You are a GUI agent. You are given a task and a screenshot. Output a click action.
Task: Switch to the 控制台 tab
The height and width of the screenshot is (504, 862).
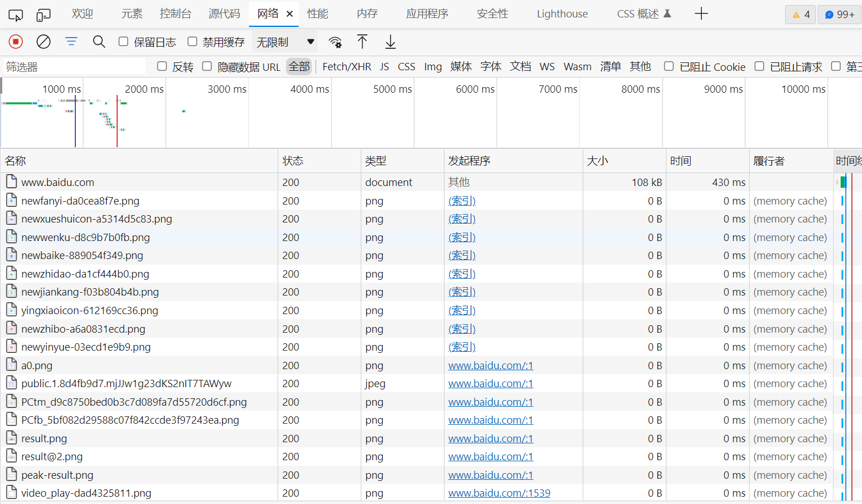tap(175, 14)
